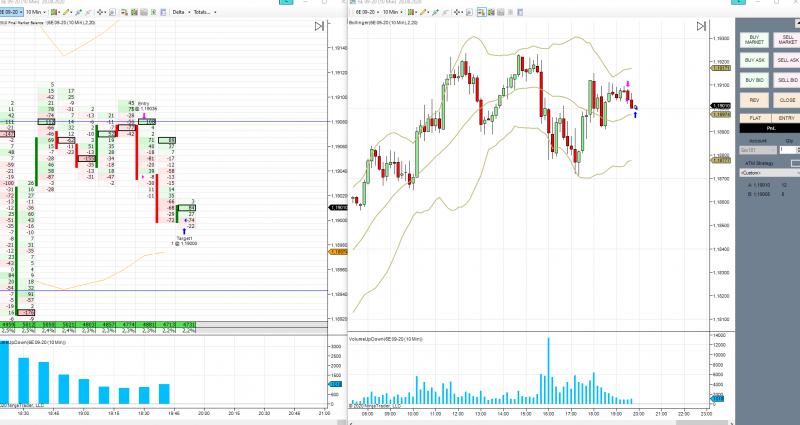This screenshot has height=425, width=800.
Task: Click the ATM Strategy label
Action: (x=759, y=163)
